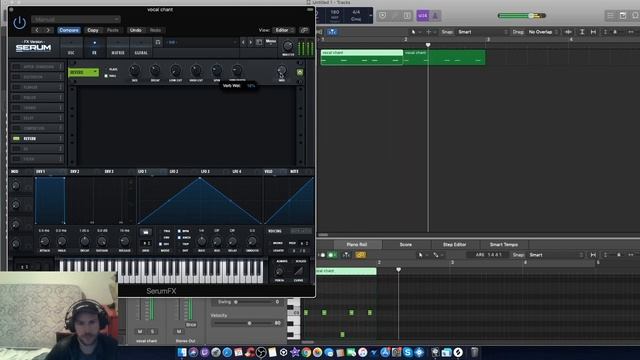Viewport: 640px width, 360px height.
Task: Go to next plugin setting arrow
Action: coord(48,30)
